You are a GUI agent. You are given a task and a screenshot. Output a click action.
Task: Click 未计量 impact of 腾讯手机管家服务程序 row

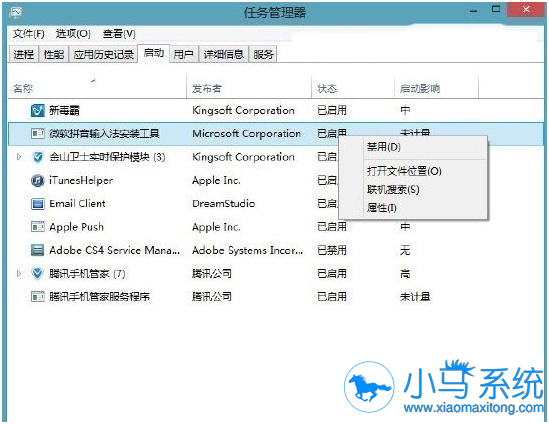click(x=415, y=297)
